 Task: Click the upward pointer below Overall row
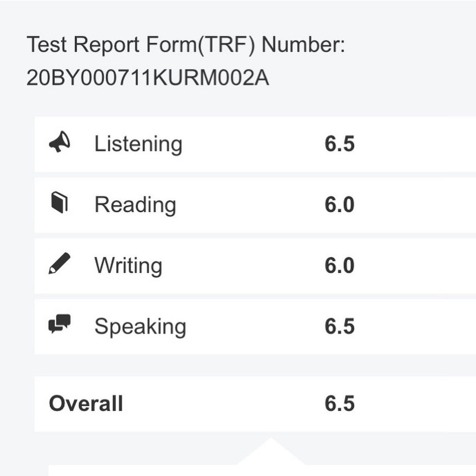click(271, 451)
